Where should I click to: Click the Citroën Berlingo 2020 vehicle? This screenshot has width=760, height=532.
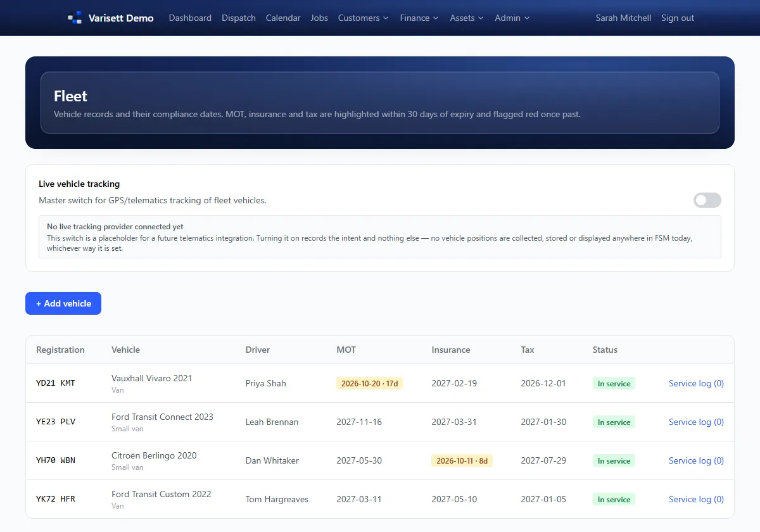[154, 455]
